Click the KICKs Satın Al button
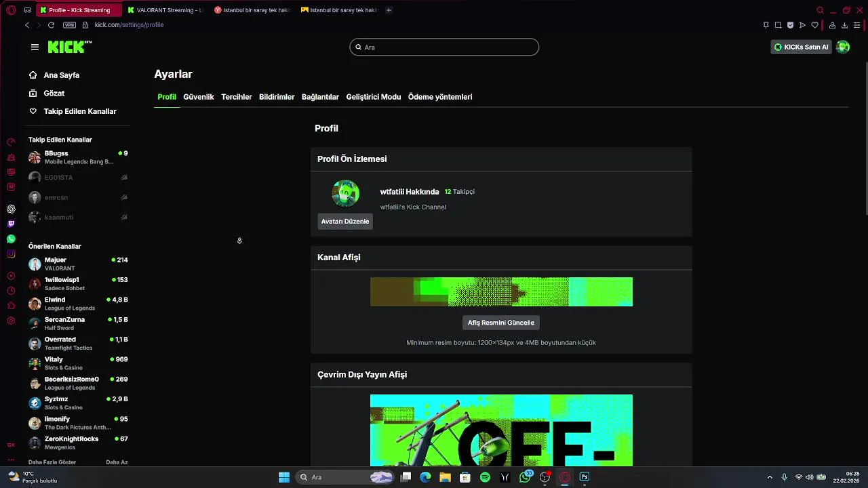 pyautogui.click(x=802, y=47)
